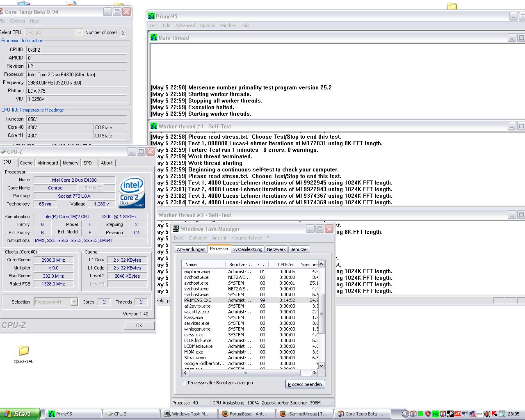Click the Prime95 green tray icon
This screenshot has width=525, height=420.
[x=435, y=414]
